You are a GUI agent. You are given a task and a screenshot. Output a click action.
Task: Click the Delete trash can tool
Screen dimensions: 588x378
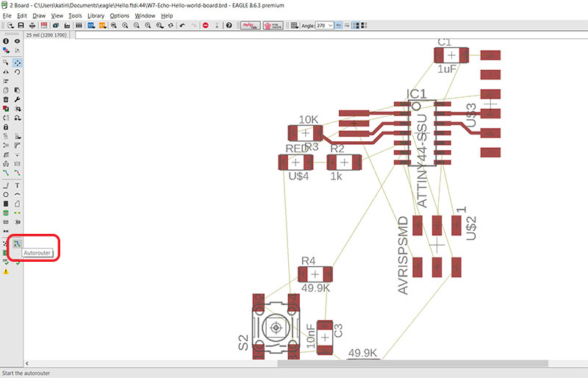coord(6,99)
